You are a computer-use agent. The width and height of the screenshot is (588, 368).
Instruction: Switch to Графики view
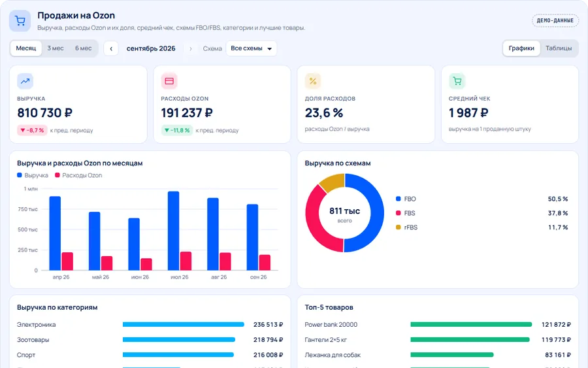521,48
